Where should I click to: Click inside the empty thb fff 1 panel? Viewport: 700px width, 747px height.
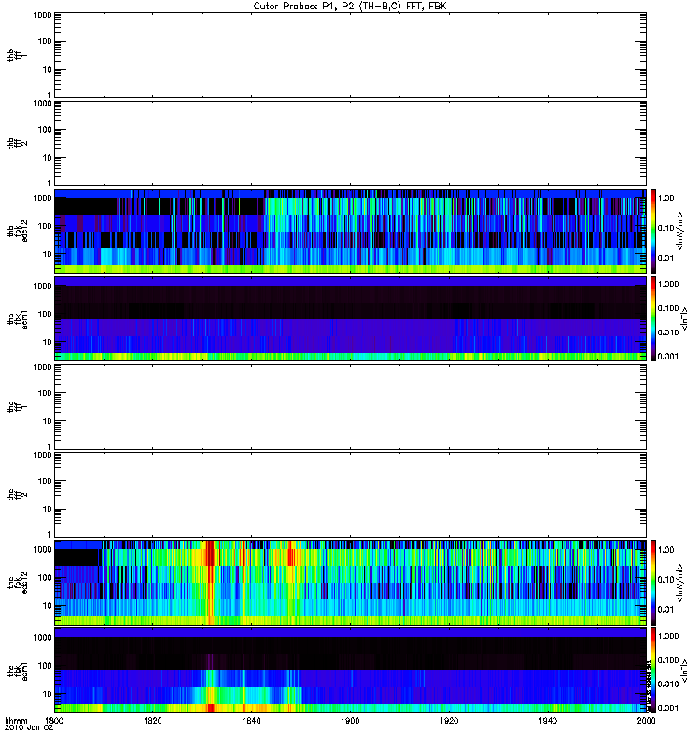(x=351, y=55)
